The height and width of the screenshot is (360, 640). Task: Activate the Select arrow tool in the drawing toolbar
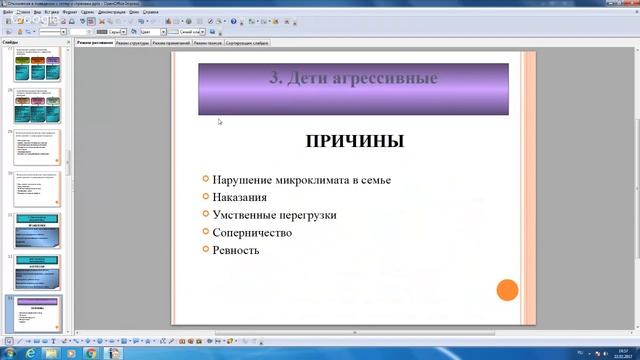(x=9, y=341)
